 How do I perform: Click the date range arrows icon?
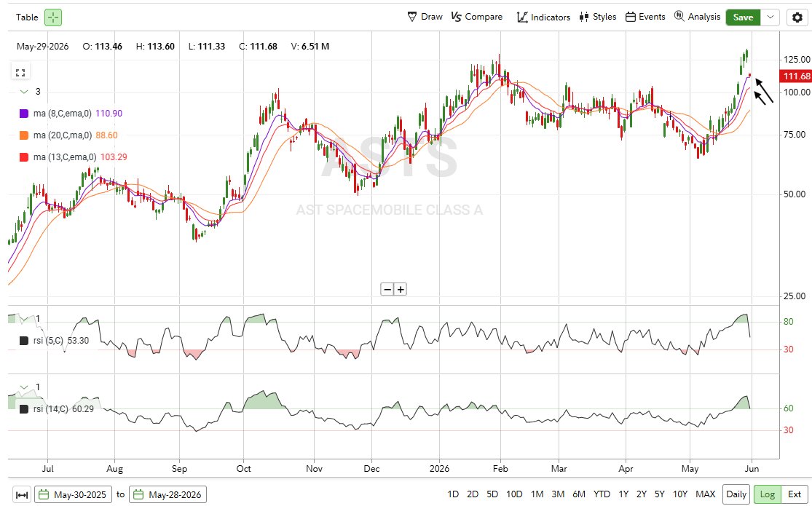click(x=22, y=494)
